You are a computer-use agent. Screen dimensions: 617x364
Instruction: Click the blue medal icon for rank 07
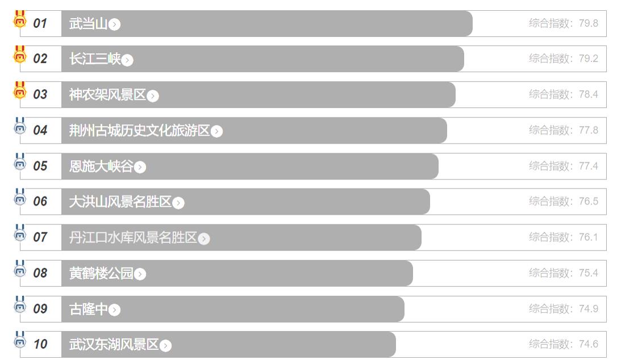20,233
